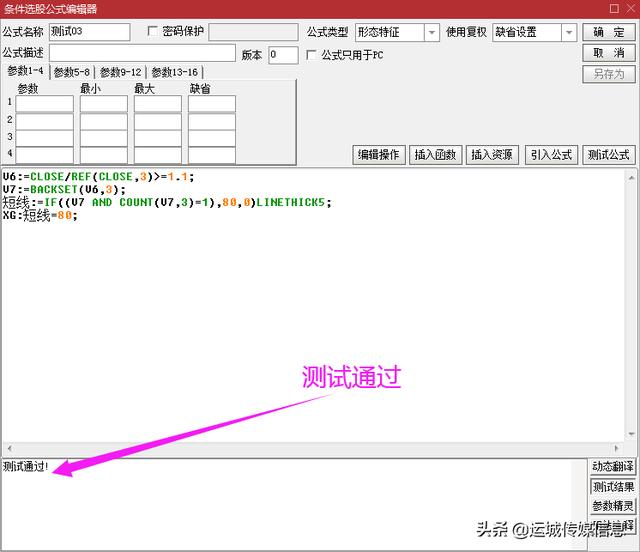
Task: Click parameter row 1 缺省 field
Action: click(x=212, y=104)
